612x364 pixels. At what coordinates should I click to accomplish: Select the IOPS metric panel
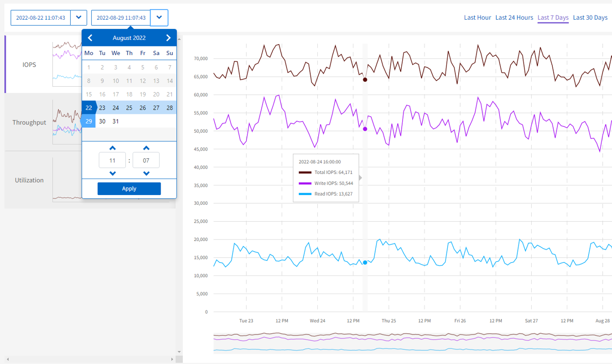click(x=29, y=65)
